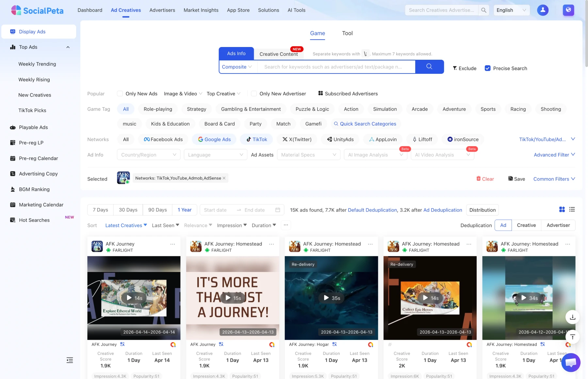Switch results to list view
Viewport: 588px width, 379px height.
(x=572, y=210)
